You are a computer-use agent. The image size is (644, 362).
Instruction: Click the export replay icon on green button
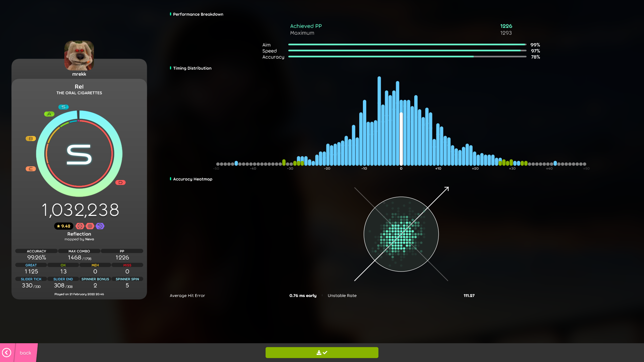click(319, 352)
